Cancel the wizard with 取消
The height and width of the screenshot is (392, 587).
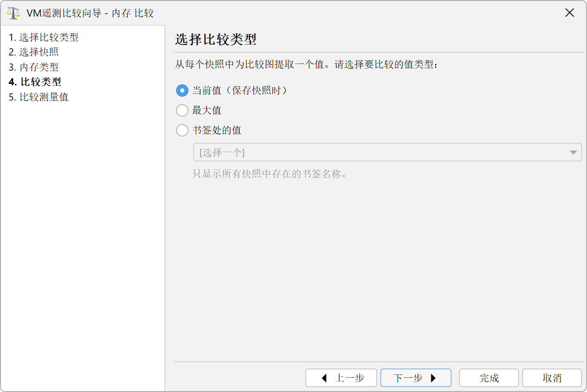click(x=552, y=378)
